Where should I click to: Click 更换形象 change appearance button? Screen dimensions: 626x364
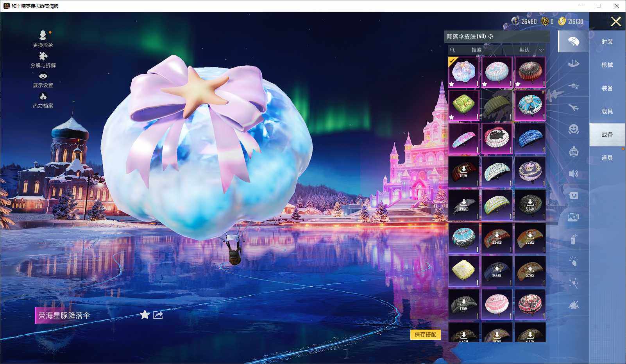coord(43,36)
